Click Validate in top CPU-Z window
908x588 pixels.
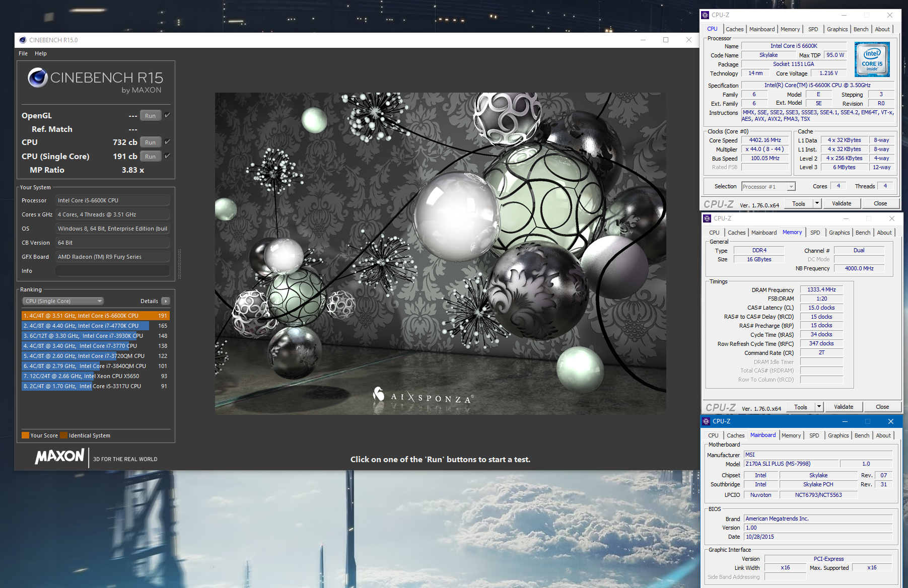coord(842,203)
